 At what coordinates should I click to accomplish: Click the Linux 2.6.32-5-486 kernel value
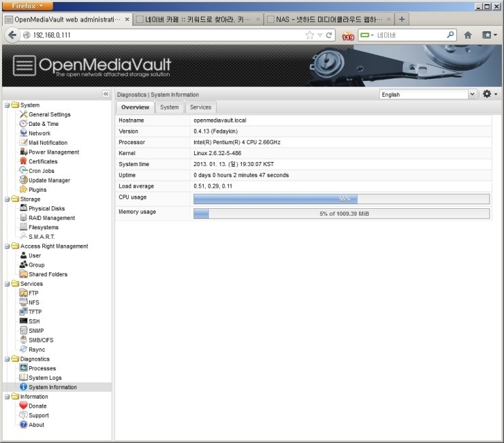217,153
